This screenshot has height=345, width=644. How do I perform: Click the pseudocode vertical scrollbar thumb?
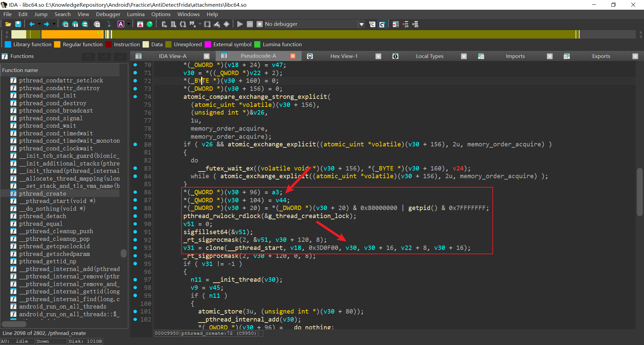click(x=639, y=192)
